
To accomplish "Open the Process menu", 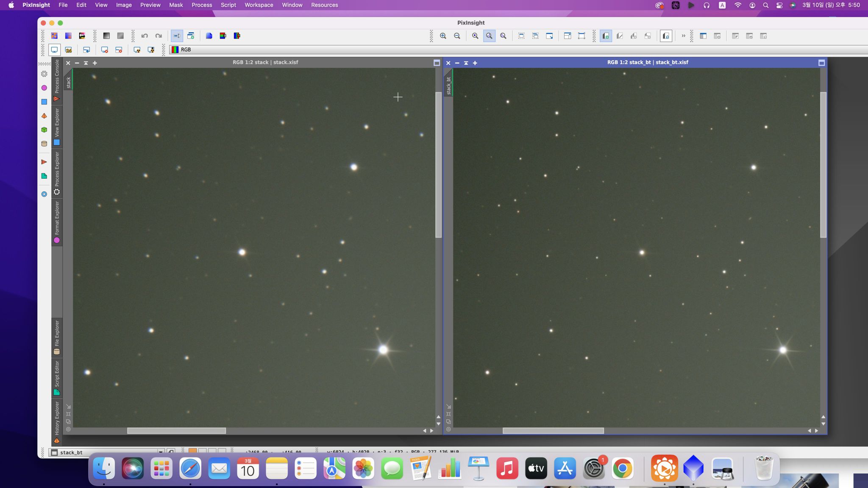I will tap(202, 5).
